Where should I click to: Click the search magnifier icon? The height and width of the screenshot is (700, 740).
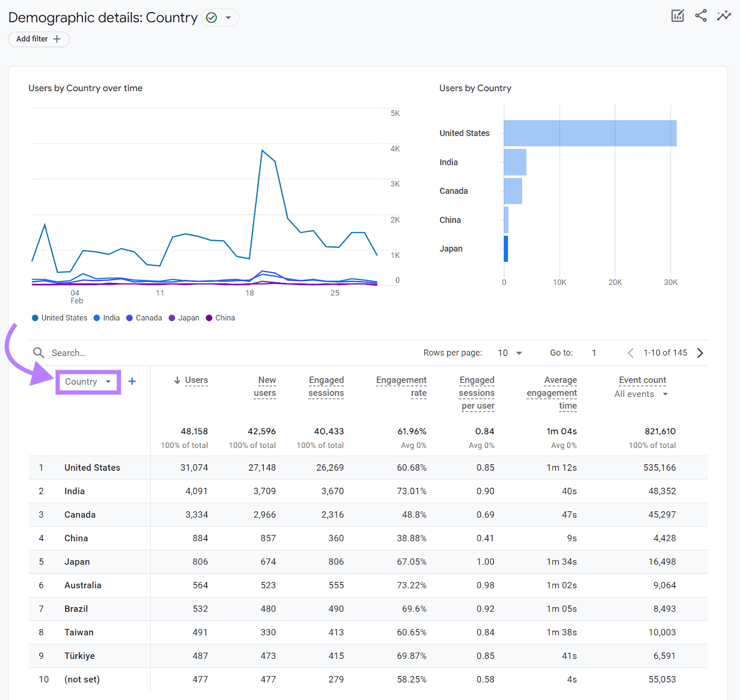click(39, 353)
